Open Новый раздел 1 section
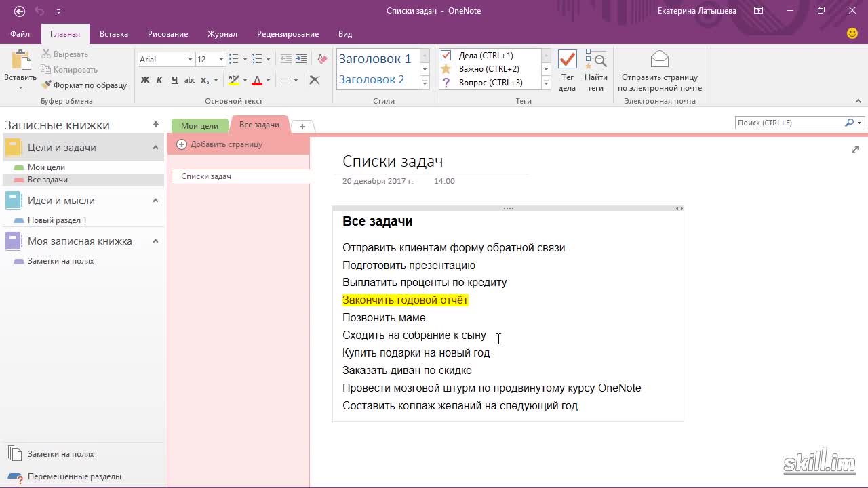 point(57,220)
